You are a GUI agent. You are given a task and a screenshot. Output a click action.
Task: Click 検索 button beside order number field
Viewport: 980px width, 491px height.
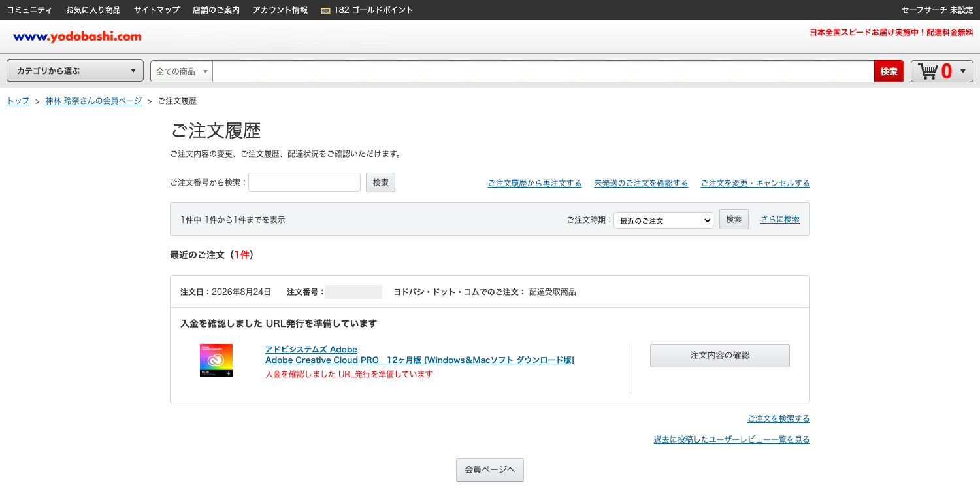coord(380,182)
